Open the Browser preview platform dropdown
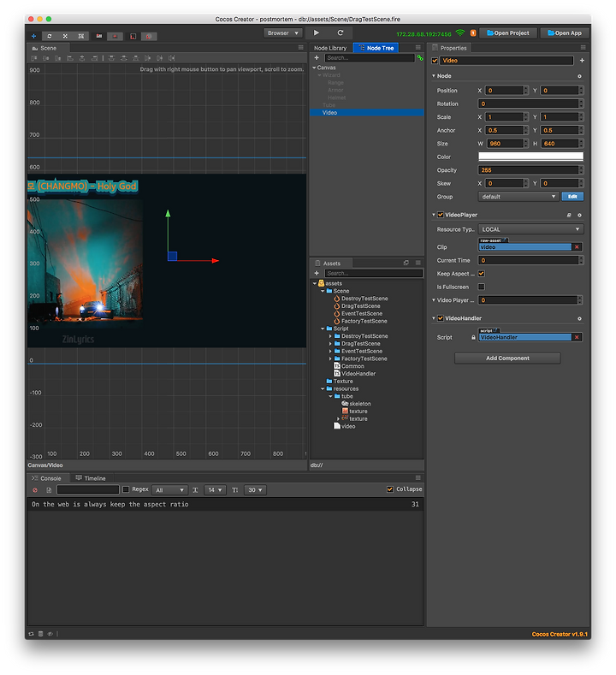This screenshot has height=675, width=616. 283,33
